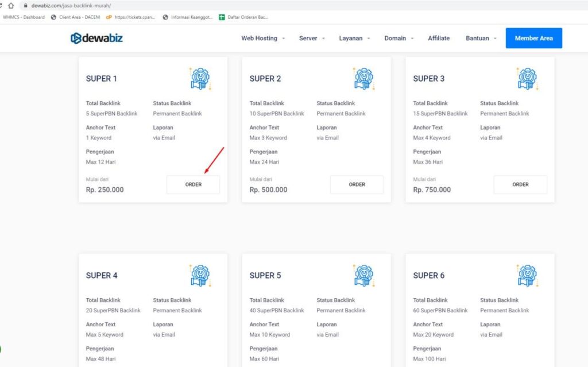
Task: Click the SUPER 4 gear icon
Action: point(200,276)
